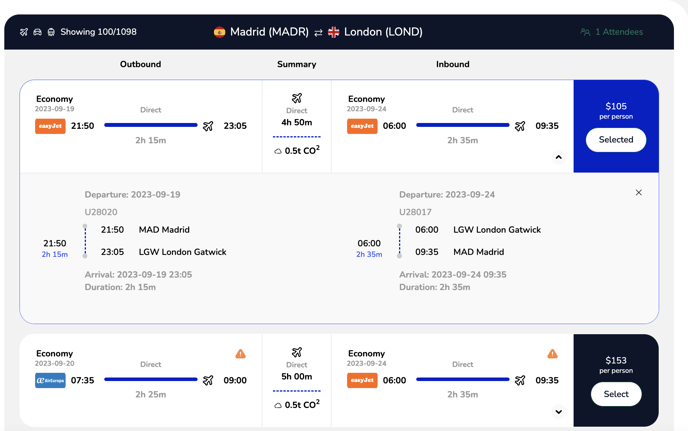Toggle the Selected button for $105 flight

tap(616, 140)
